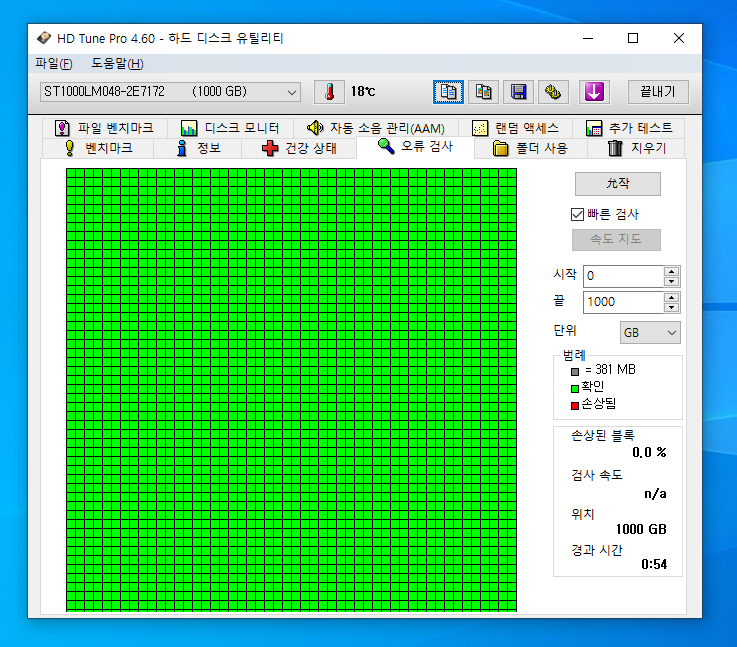Click the n/a scan speed value

pos(655,494)
